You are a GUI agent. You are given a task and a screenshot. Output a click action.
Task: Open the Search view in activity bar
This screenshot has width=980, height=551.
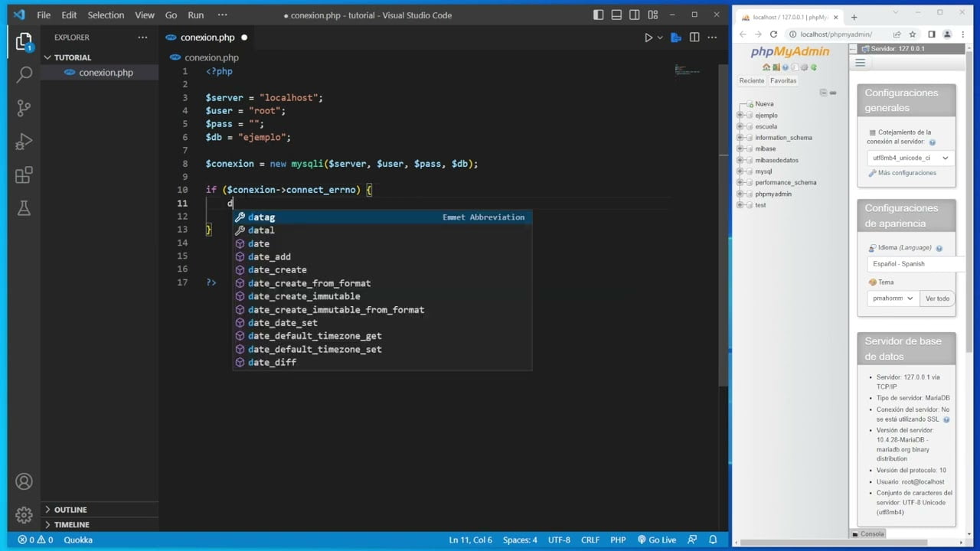coord(24,74)
